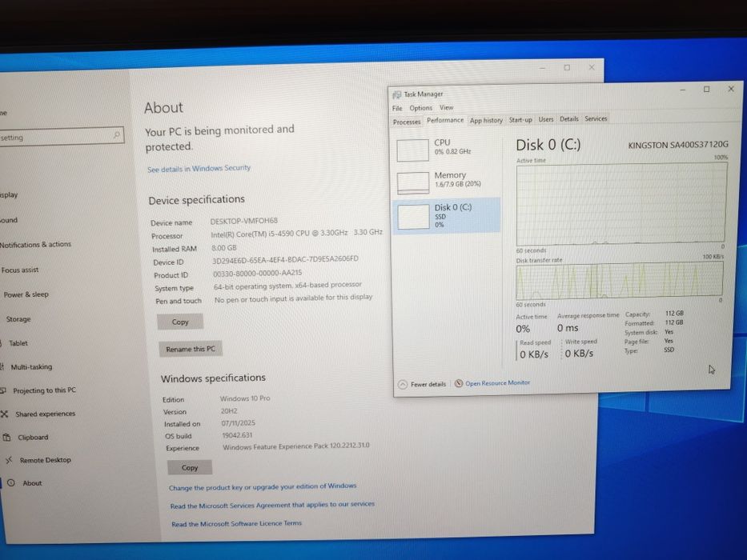Click the Edition value Windows 10 Pro
This screenshot has width=747, height=560.
(x=245, y=398)
